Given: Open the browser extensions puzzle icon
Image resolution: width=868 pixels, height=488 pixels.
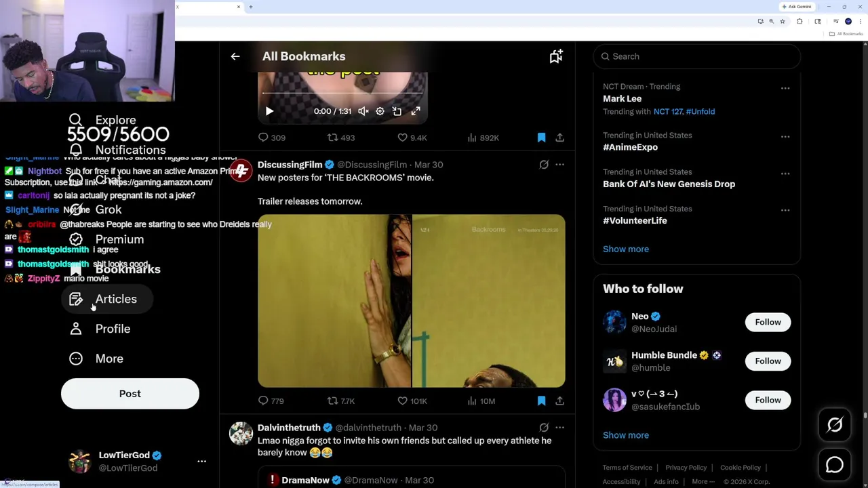Looking at the screenshot, I should (800, 22).
